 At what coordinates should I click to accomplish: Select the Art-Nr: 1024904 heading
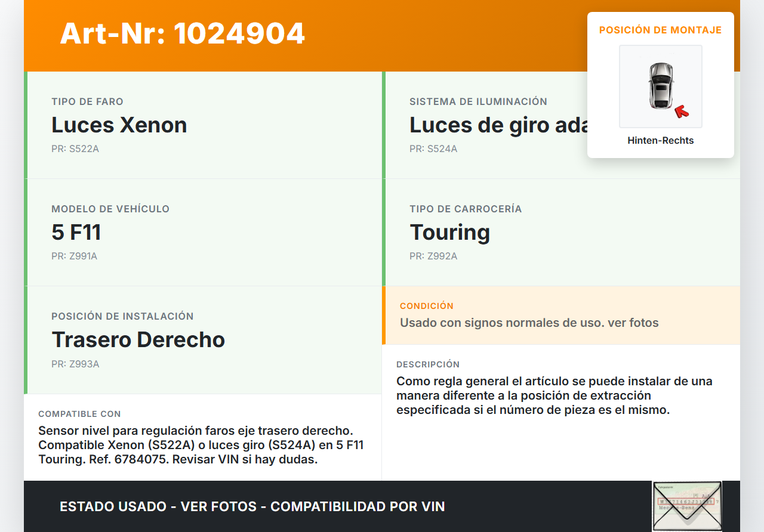point(183,33)
